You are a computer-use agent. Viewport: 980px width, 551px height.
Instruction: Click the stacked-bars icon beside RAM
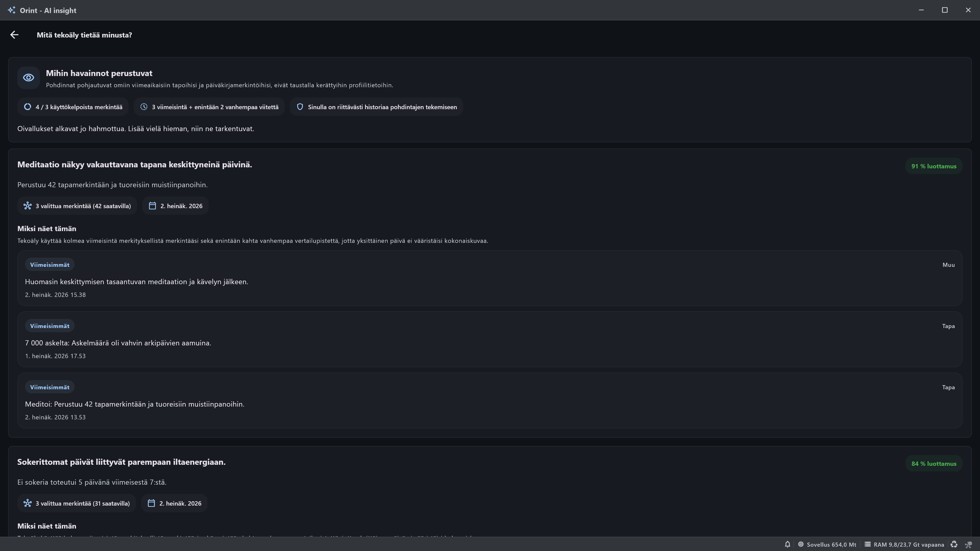pos(867,544)
